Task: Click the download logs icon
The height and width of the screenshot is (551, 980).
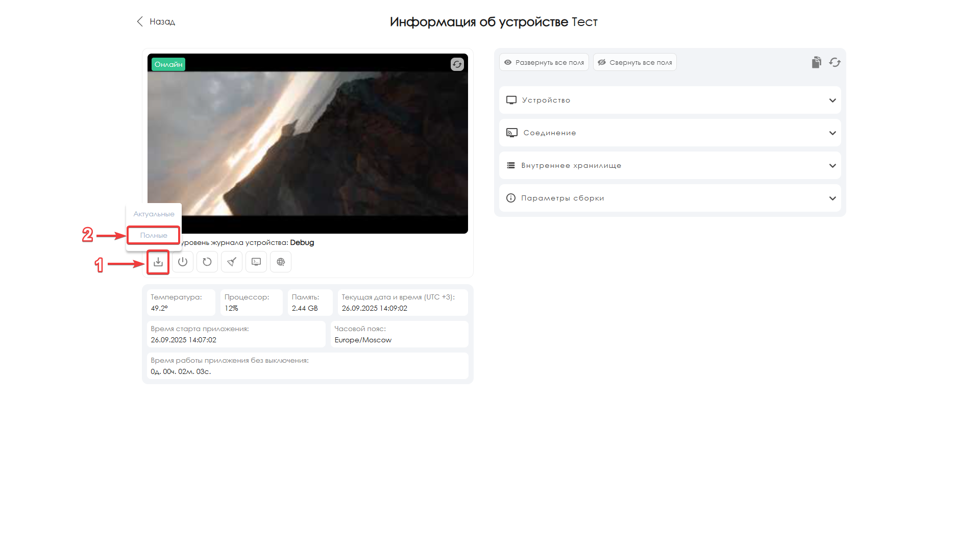Action: 158,262
